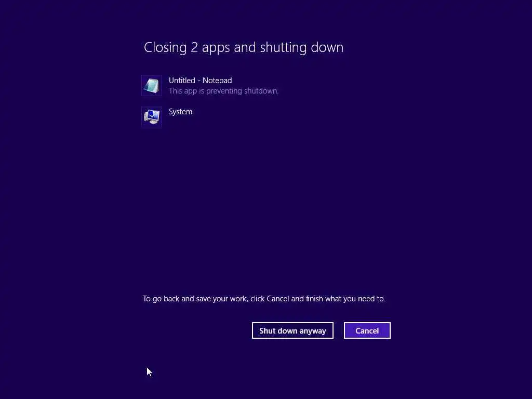This screenshot has width=532, height=399.
Task: Click the notepad page icon beside Untitled
Action: pyautogui.click(x=152, y=86)
